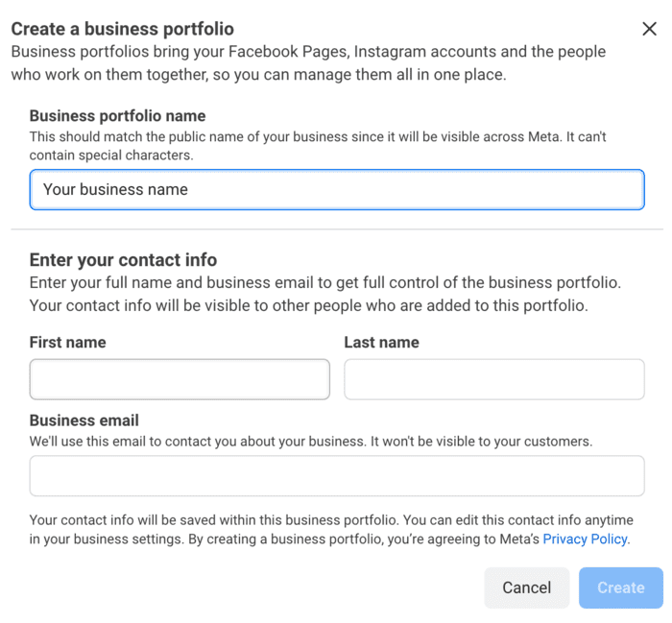Click the "First name" label text
This screenshot has width=672, height=623.
click(x=68, y=342)
